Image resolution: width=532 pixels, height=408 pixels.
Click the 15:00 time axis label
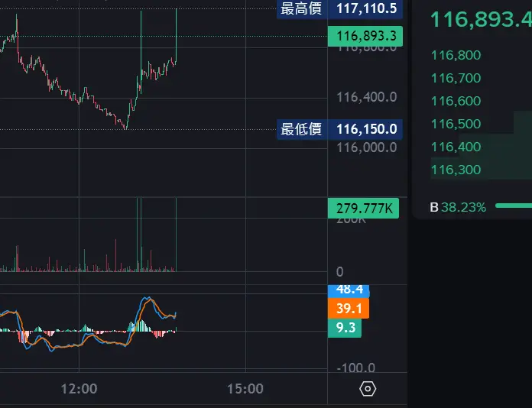coord(245,389)
